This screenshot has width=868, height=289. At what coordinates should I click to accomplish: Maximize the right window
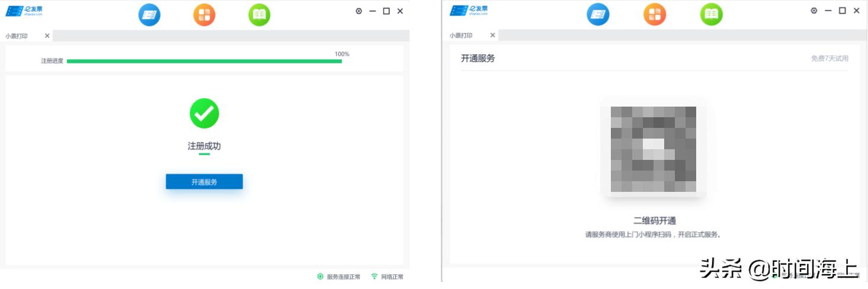tap(842, 11)
